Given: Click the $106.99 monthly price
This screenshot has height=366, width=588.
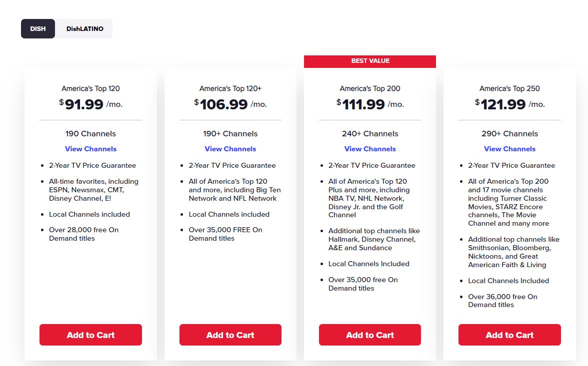Looking at the screenshot, I should point(230,104).
